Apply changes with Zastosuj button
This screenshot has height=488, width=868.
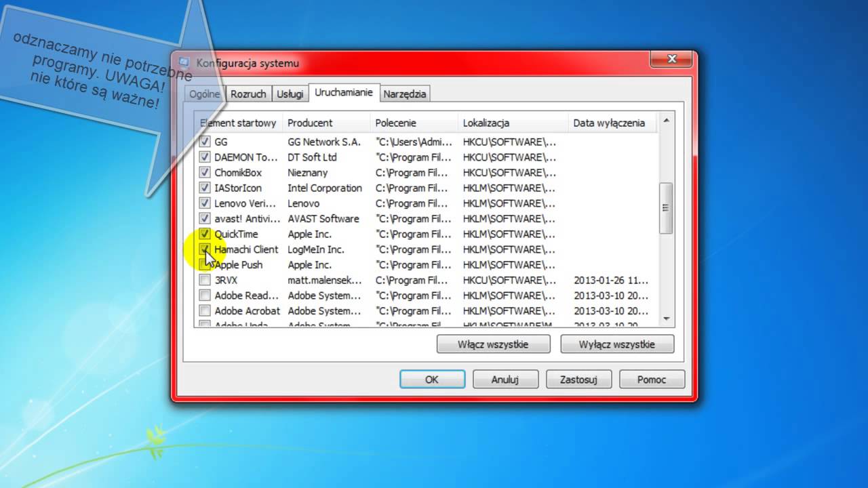[578, 380]
